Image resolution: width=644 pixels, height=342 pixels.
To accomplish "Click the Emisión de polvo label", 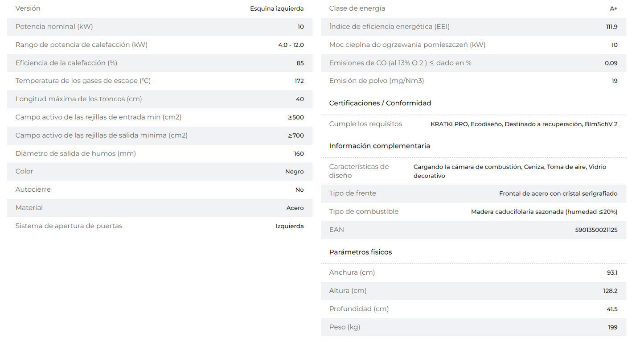I will click(x=377, y=81).
